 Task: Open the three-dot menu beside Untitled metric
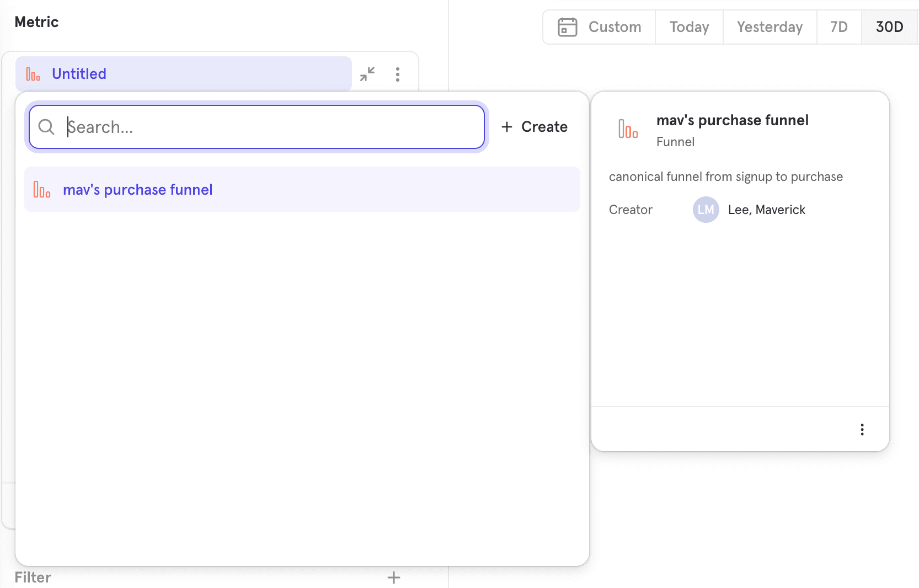[398, 74]
